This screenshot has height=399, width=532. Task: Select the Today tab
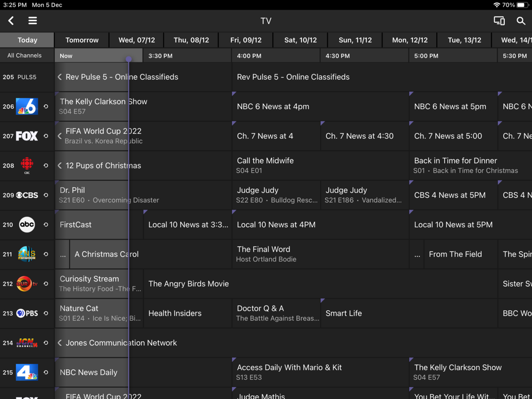click(27, 40)
